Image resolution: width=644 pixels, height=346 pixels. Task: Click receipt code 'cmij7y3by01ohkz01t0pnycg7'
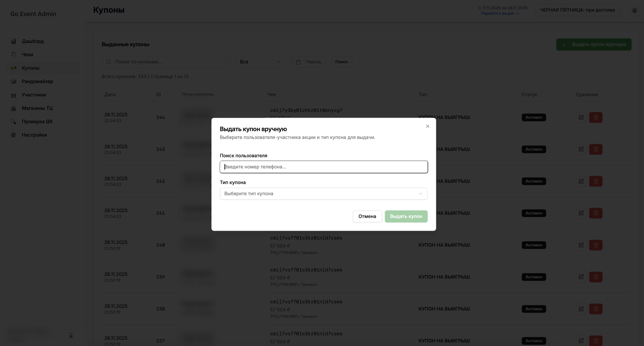[306, 110]
